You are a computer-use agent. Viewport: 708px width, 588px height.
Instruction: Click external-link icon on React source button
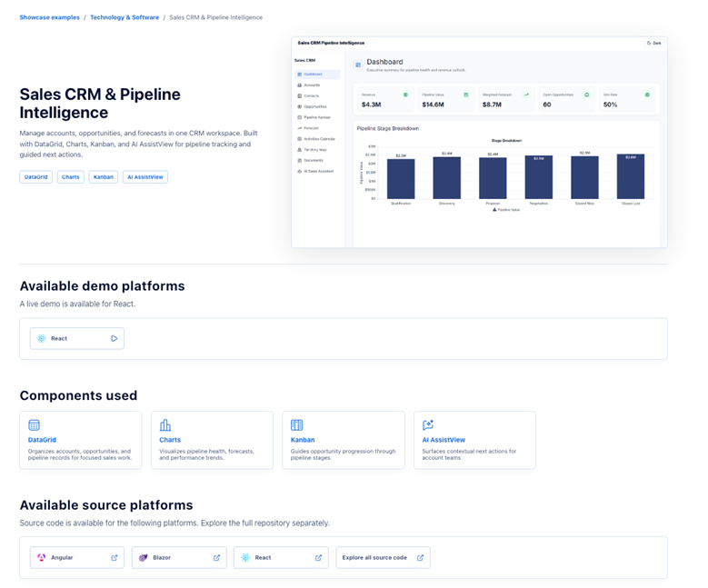click(318, 558)
